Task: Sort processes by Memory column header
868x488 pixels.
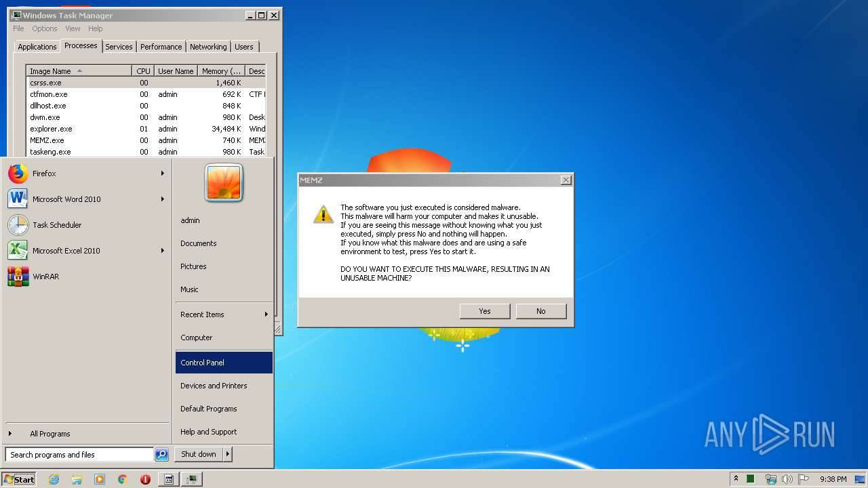Action: [x=222, y=71]
